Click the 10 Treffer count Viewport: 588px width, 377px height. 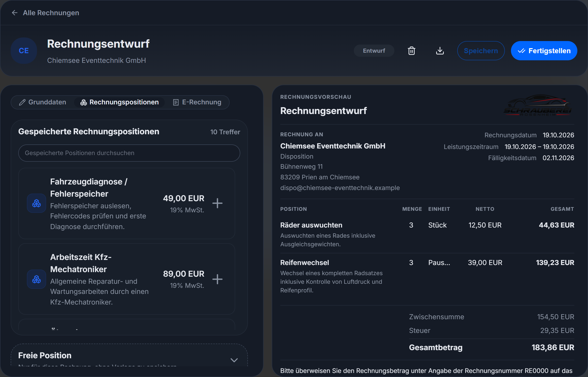coord(225,132)
